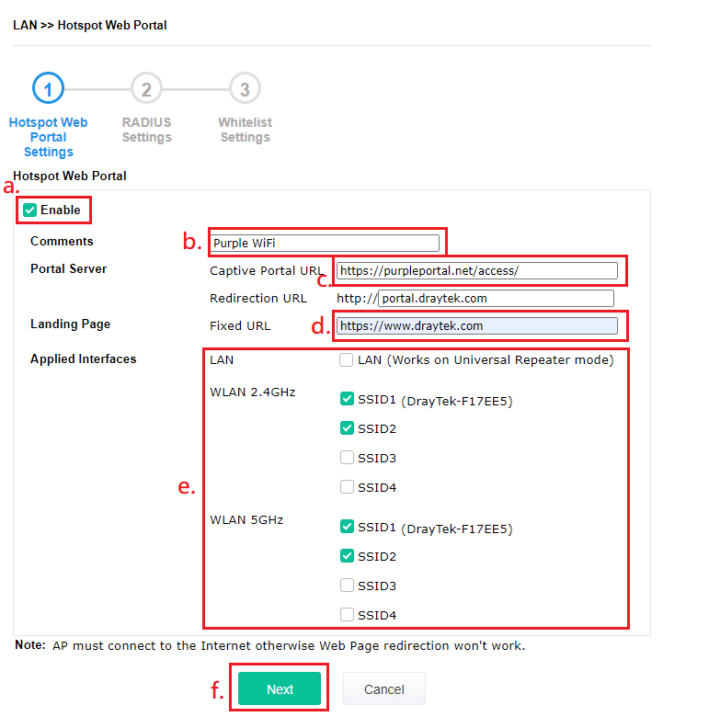Click the Captive Portal URL field
Viewport: 709px width, 728px height.
click(477, 270)
